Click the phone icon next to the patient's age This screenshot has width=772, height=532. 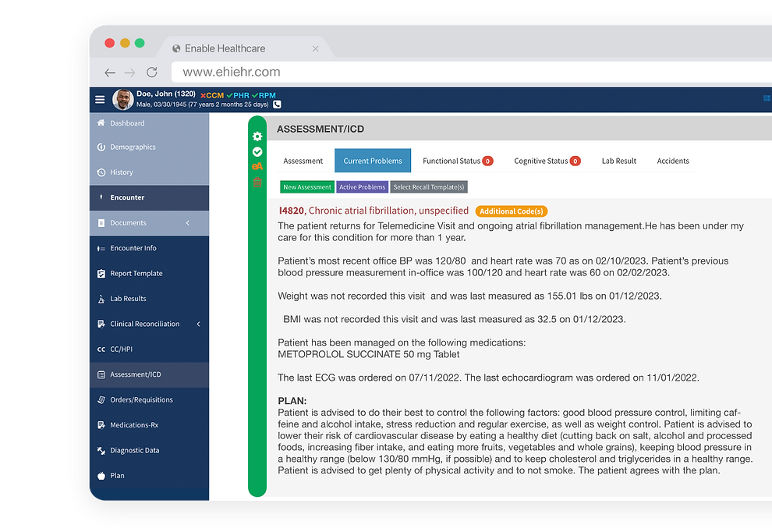276,103
